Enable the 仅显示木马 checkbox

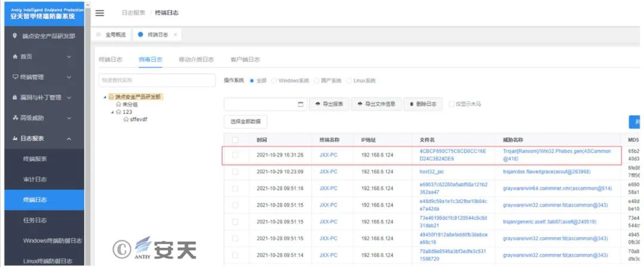pyautogui.click(x=452, y=104)
